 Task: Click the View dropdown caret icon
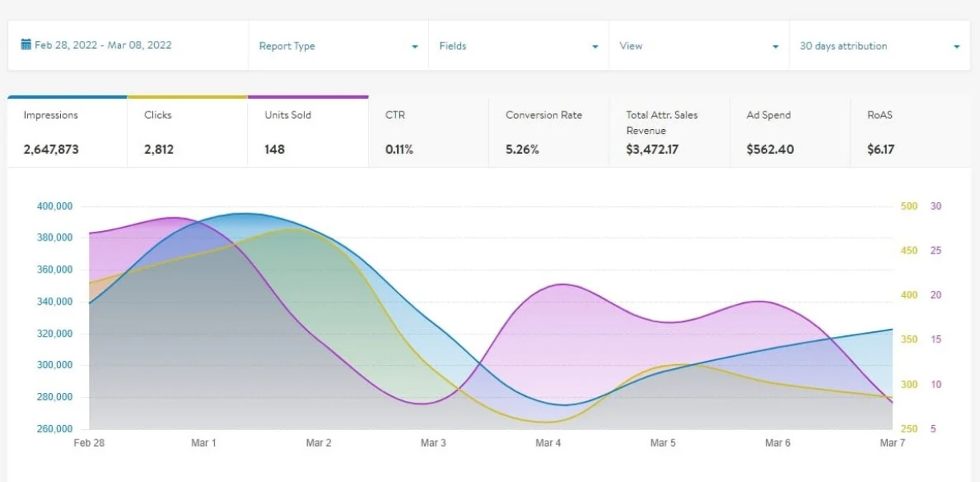tap(775, 47)
